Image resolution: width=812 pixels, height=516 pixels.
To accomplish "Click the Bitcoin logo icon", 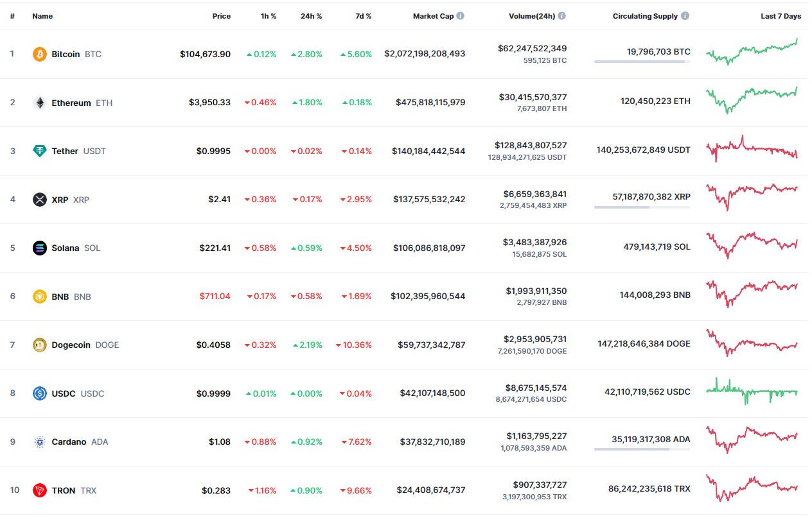I will (x=40, y=55).
